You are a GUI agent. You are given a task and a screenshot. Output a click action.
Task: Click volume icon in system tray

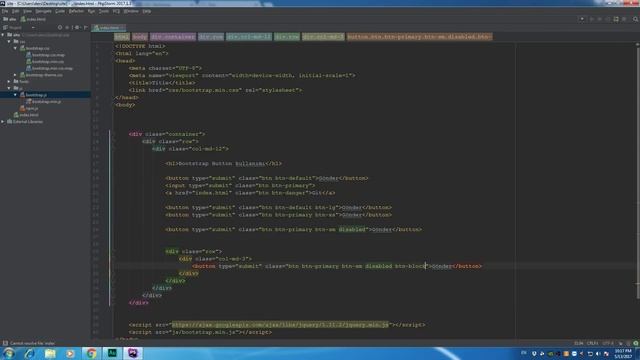point(598,354)
